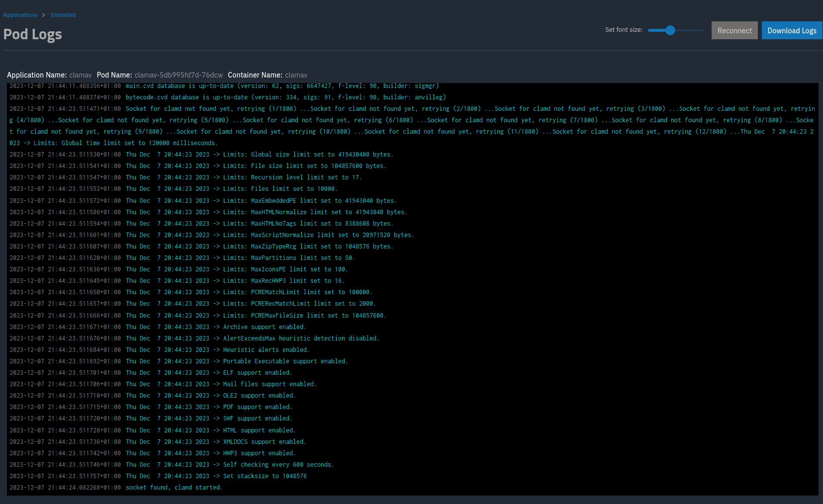The height and width of the screenshot is (504, 823).
Task: Click the PCREMaxFileSize limit log line
Action: click(x=198, y=316)
